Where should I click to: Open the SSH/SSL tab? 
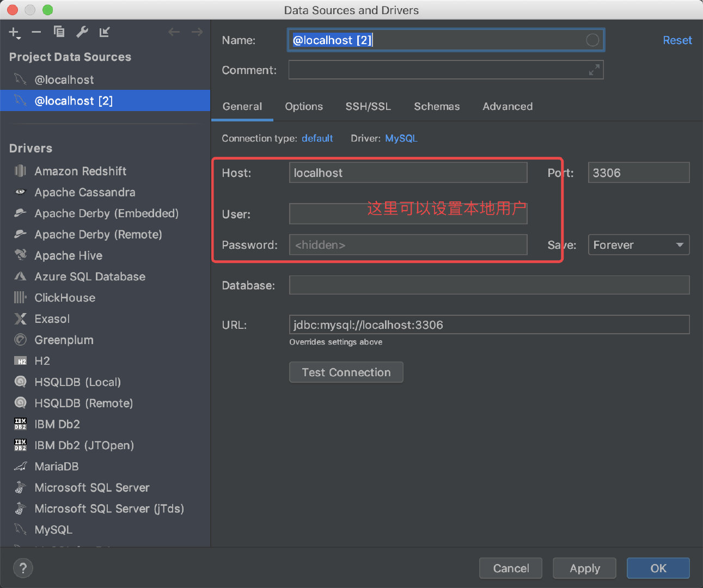click(368, 107)
